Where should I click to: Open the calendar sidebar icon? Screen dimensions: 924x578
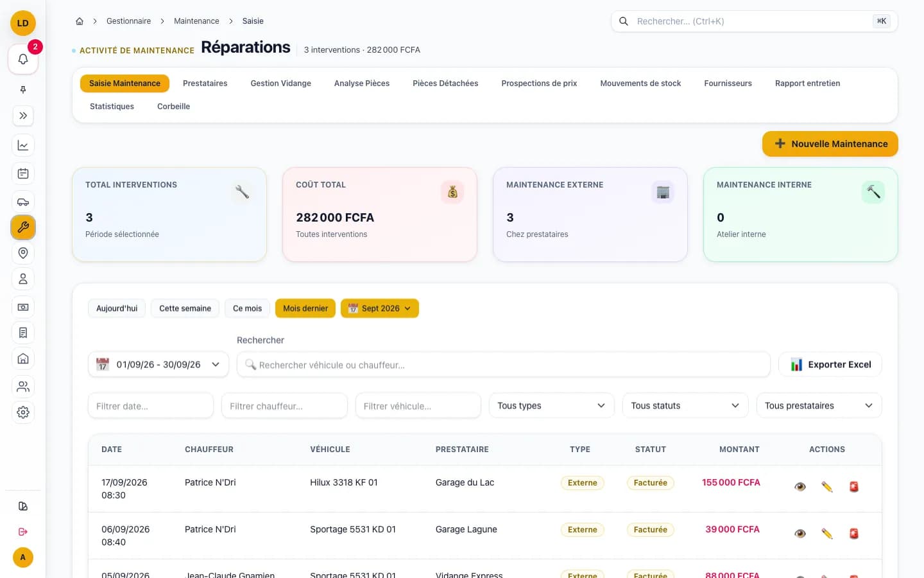pos(23,173)
